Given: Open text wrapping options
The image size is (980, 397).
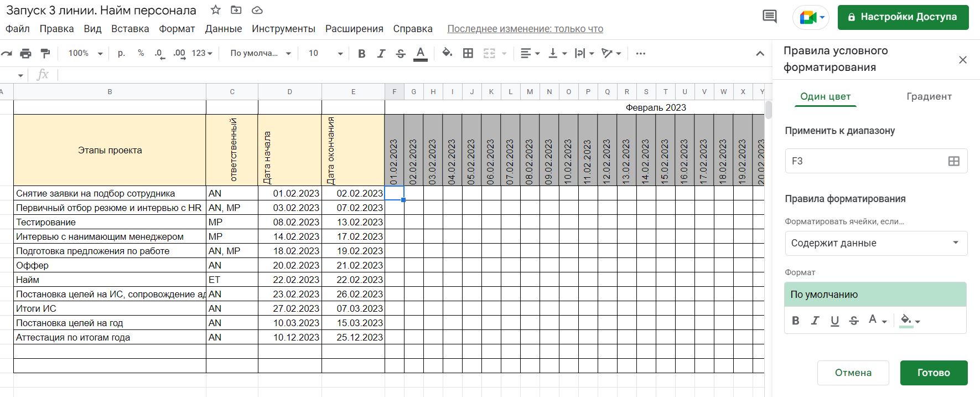Looking at the screenshot, I should [x=584, y=53].
